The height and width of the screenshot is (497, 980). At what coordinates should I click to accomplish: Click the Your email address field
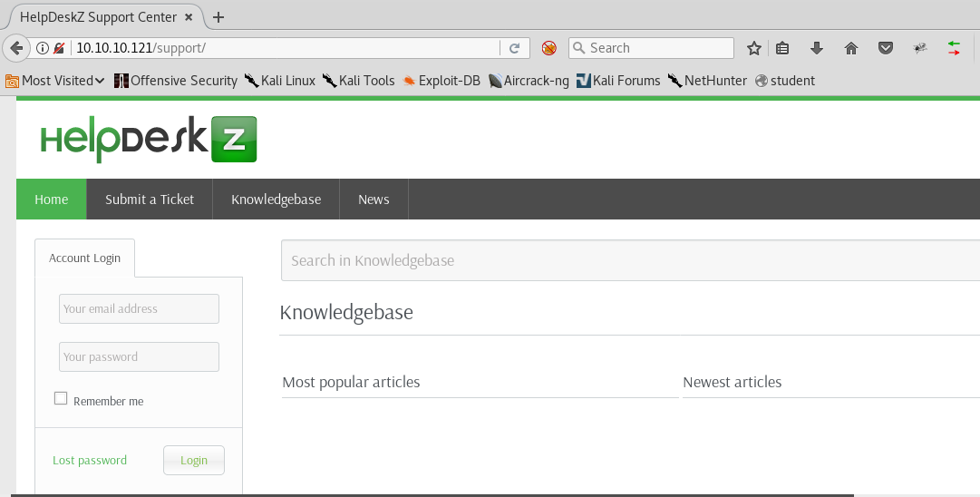tap(139, 308)
